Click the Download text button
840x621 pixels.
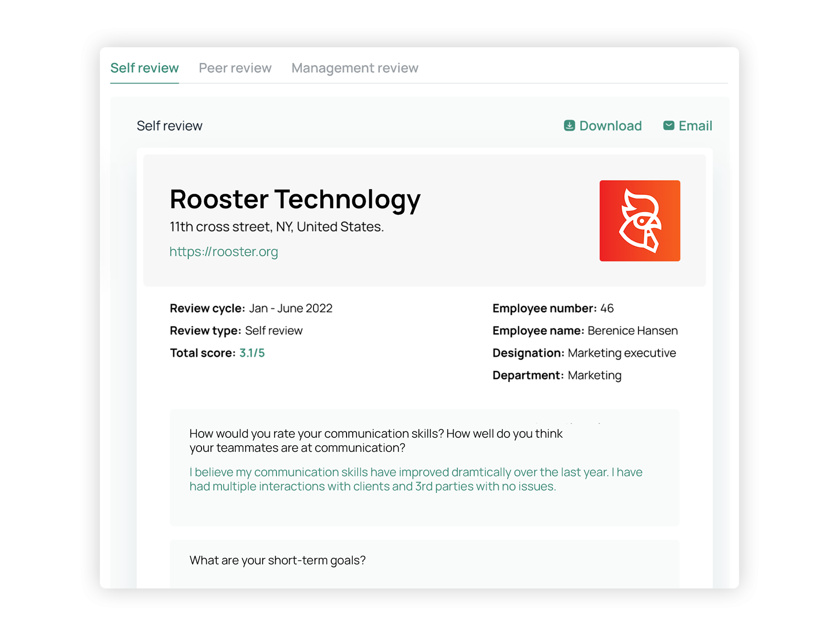pyautogui.click(x=610, y=126)
